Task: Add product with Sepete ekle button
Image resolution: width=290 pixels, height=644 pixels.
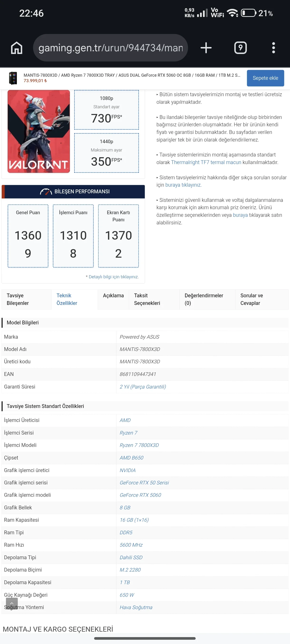Action: (265, 78)
